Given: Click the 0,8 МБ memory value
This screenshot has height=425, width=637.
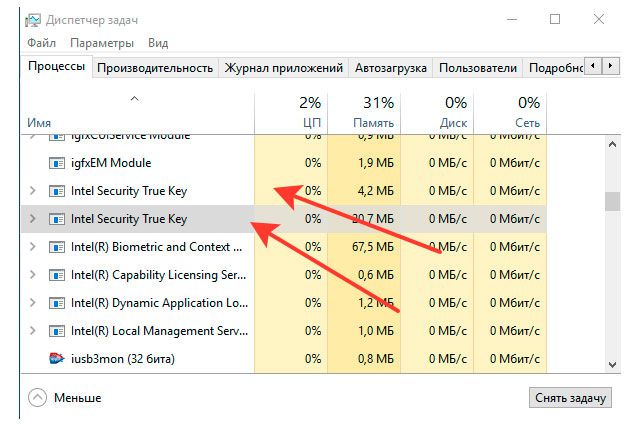Looking at the screenshot, I should (x=376, y=359).
